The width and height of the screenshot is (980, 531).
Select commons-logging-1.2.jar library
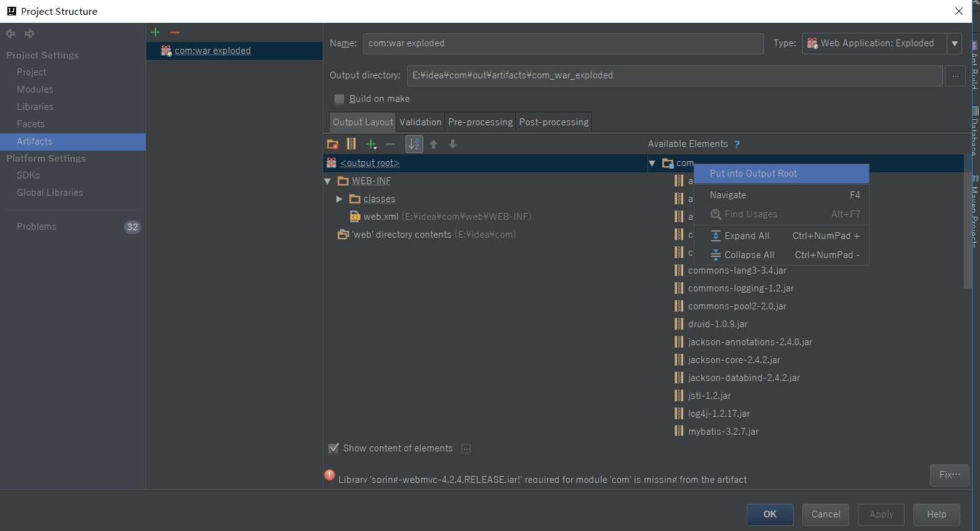point(741,288)
